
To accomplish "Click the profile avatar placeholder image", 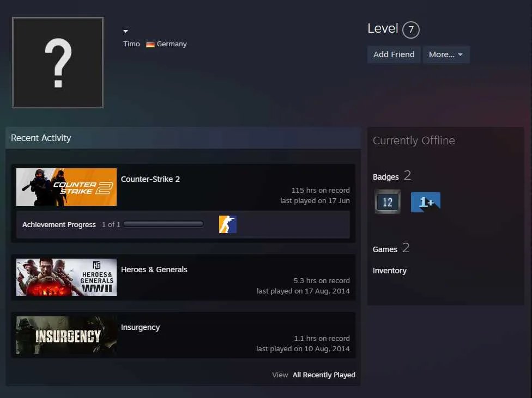I will point(58,63).
